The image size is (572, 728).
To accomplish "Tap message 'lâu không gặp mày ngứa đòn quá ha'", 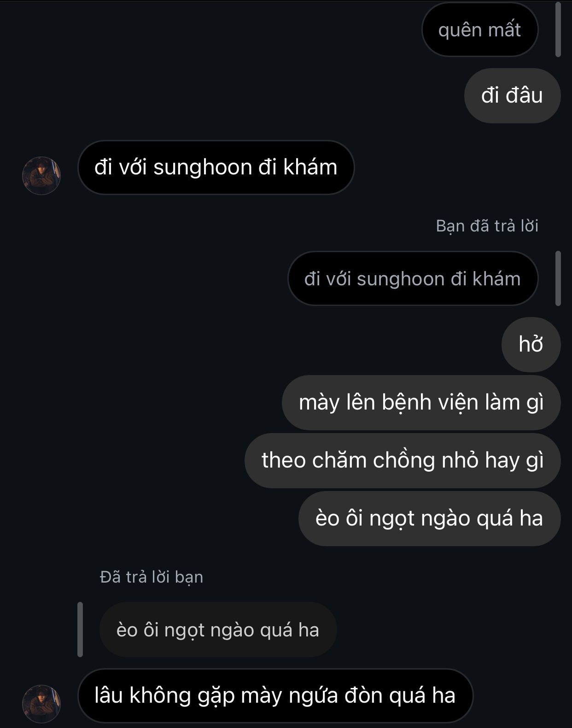I will [275, 695].
